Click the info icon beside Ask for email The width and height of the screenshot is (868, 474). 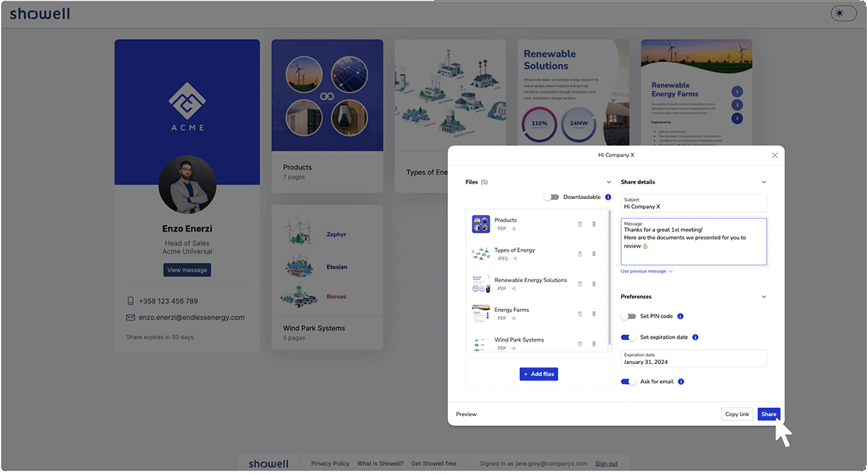click(681, 381)
